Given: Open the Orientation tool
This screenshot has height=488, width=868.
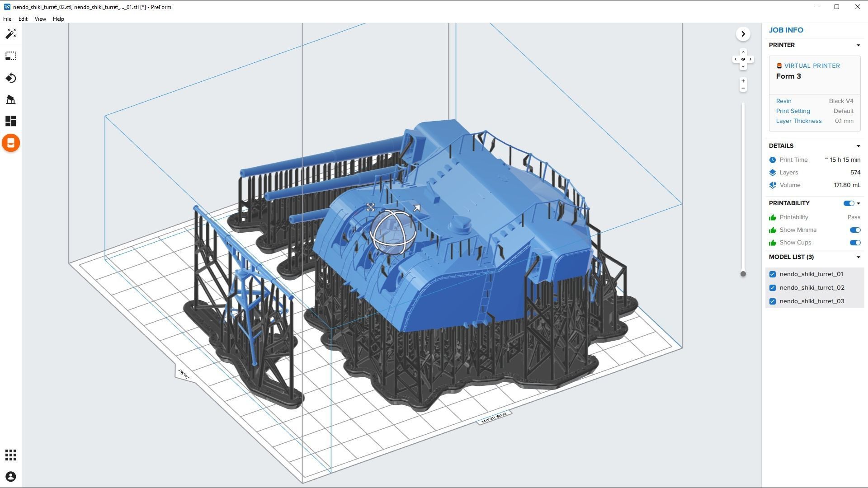Looking at the screenshot, I should tap(11, 78).
